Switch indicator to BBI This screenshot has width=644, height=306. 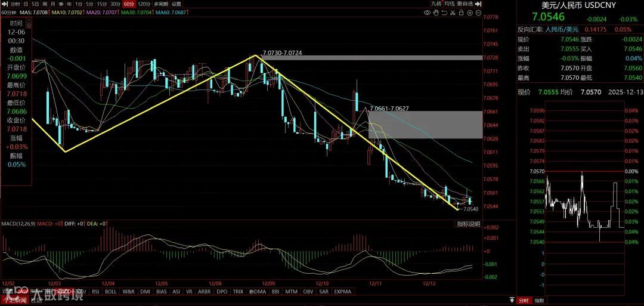click(275, 292)
